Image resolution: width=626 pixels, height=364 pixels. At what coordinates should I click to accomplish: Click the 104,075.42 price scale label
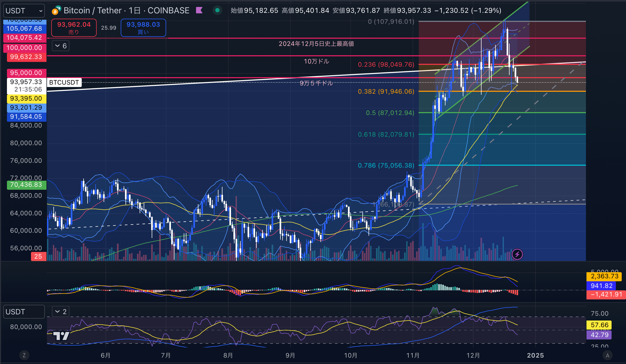pyautogui.click(x=25, y=38)
